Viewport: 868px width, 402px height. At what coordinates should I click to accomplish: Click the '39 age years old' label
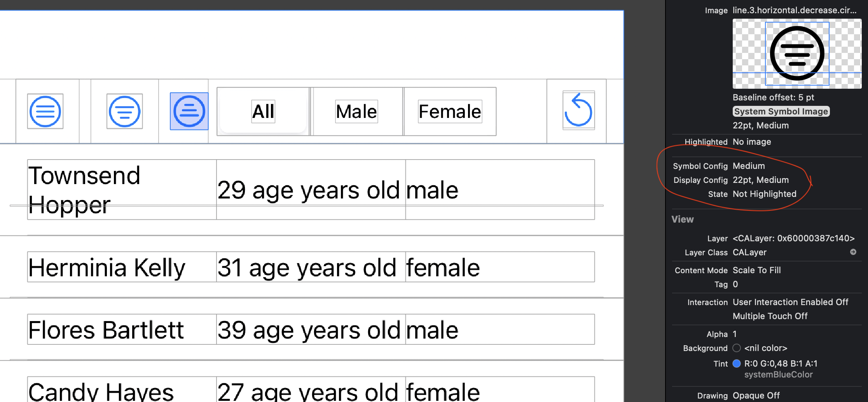pyautogui.click(x=309, y=330)
